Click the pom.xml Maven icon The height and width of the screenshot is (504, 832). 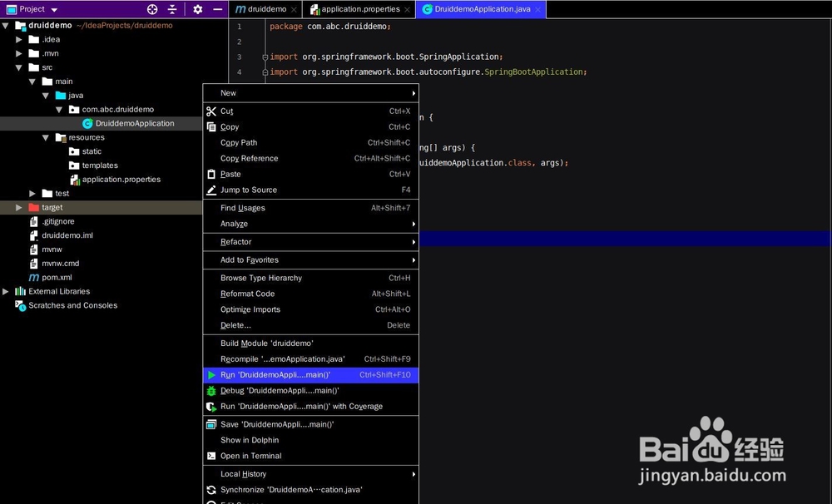click(x=34, y=278)
